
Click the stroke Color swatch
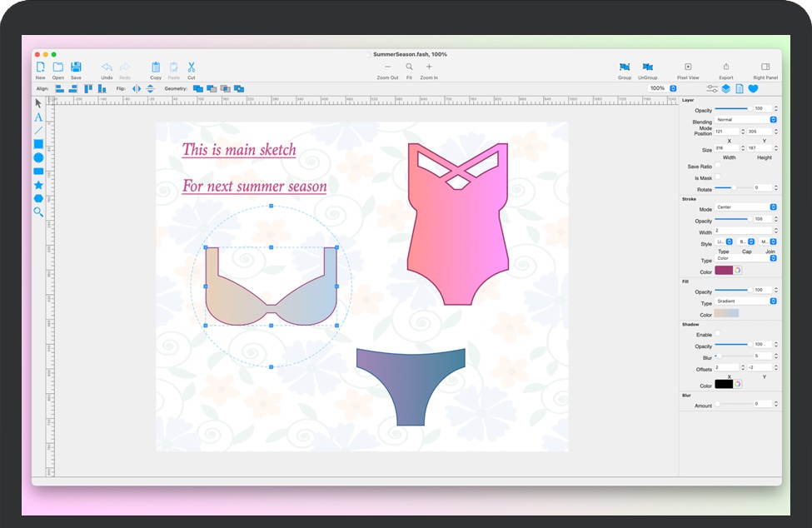723,271
